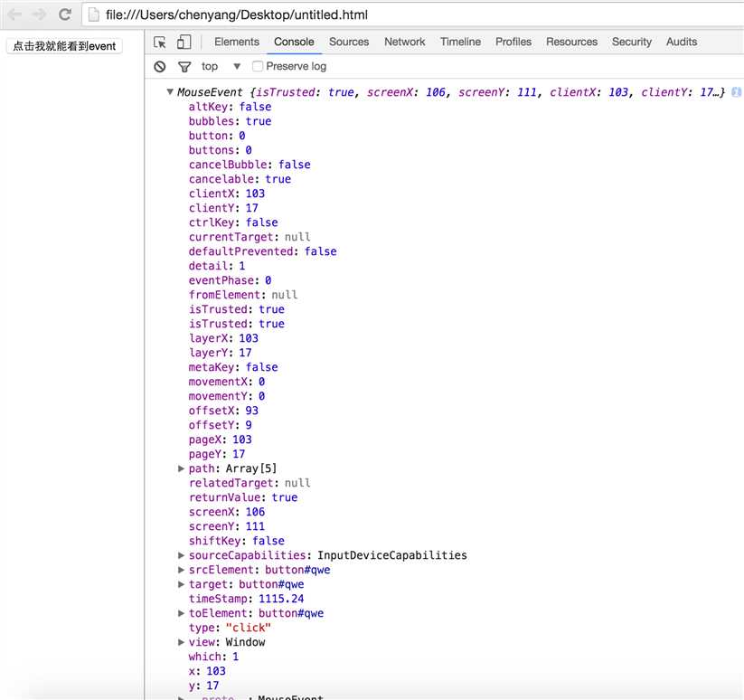The height and width of the screenshot is (700, 744).
Task: Click the clientY: 17 property
Action: click(223, 208)
